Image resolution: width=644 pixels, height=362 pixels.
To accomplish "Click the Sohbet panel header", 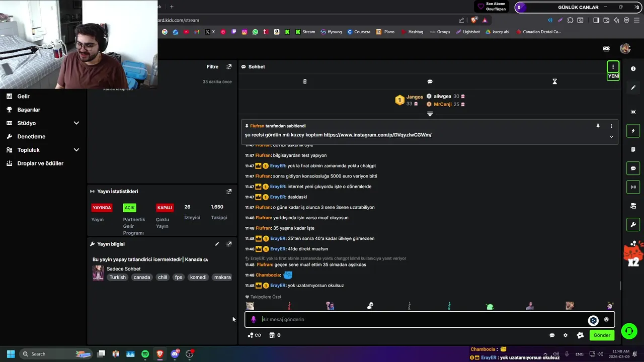I will point(253,67).
